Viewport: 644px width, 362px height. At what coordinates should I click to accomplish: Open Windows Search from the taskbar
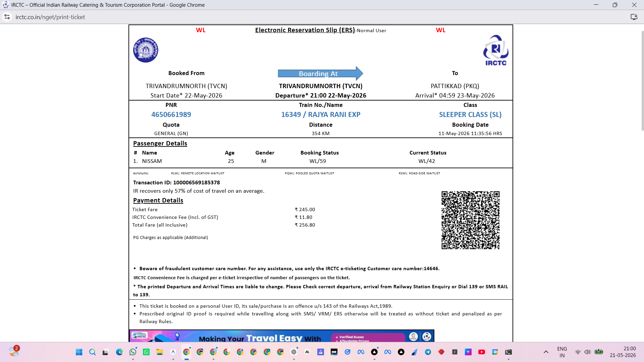(93, 352)
